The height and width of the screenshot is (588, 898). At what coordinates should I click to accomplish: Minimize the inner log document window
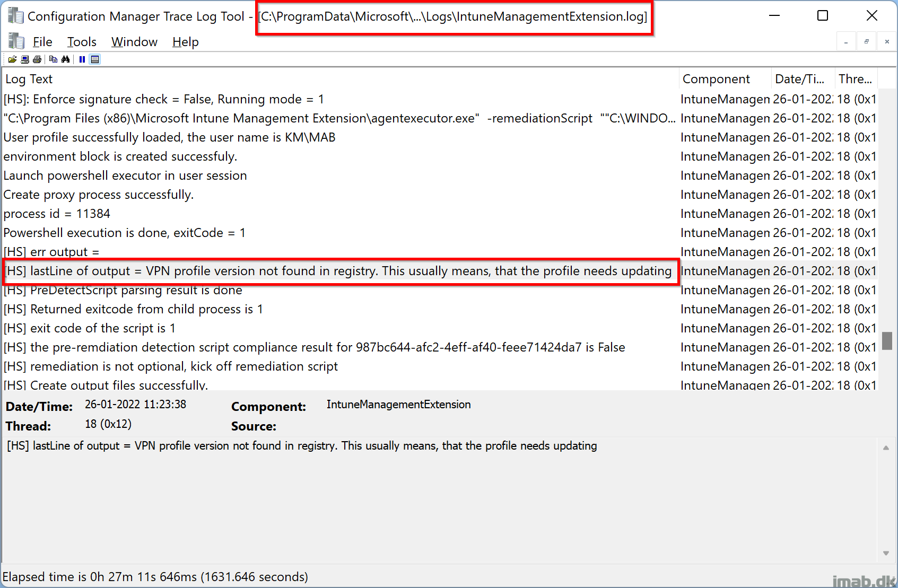pyautogui.click(x=846, y=41)
